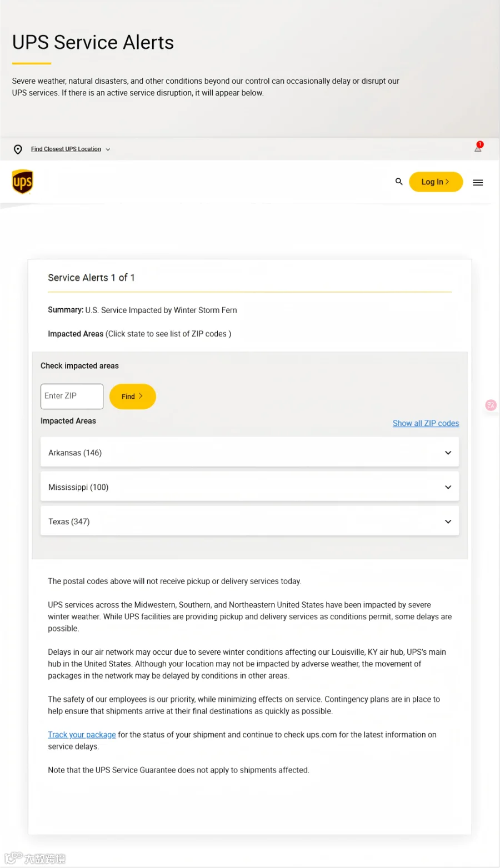Select the Mississippi (100) state label
The image size is (500, 868).
(78, 487)
